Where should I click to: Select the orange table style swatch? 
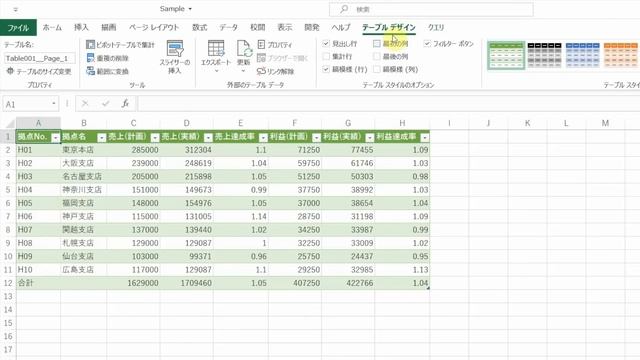[621, 55]
